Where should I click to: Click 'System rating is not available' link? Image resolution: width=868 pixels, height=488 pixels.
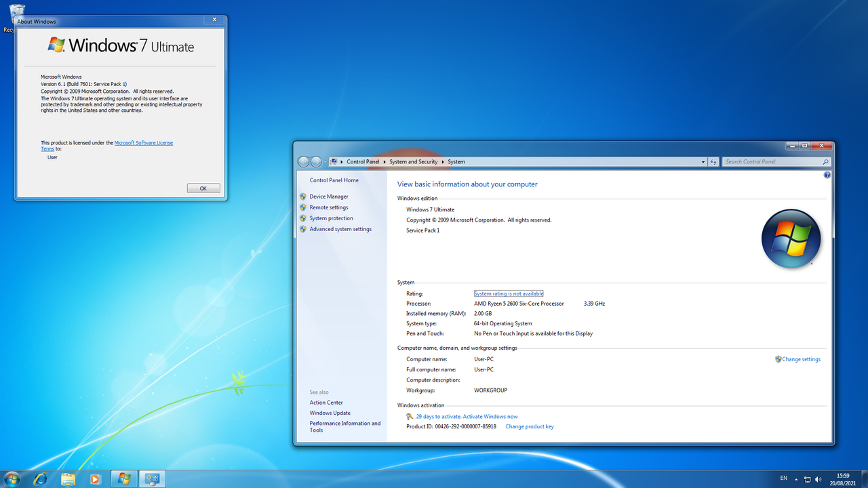(x=509, y=293)
